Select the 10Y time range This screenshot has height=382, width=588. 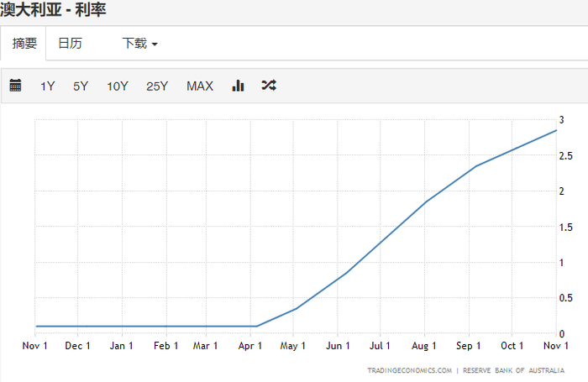tap(118, 86)
